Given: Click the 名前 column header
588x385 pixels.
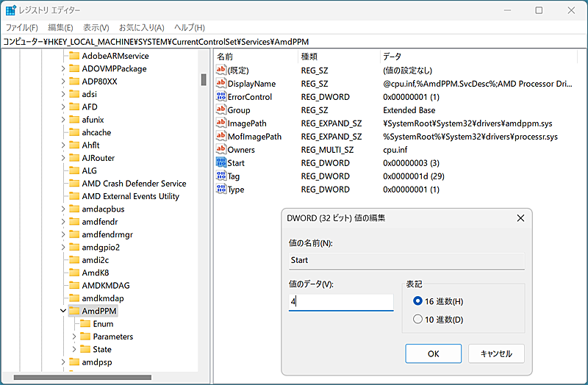Looking at the screenshot, I should (x=257, y=57).
